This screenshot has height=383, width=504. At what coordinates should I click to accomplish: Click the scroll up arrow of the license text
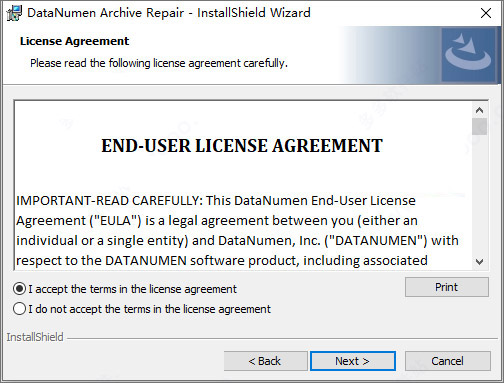pos(479,110)
